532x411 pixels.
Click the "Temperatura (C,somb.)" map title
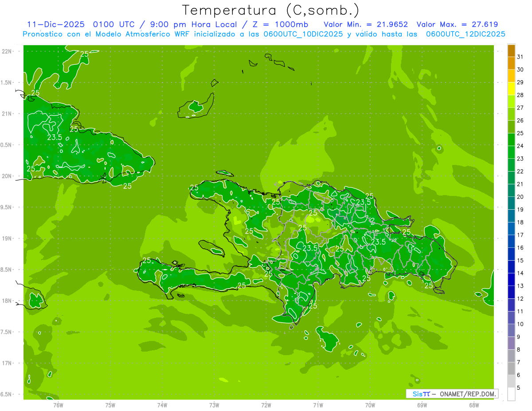point(271,10)
